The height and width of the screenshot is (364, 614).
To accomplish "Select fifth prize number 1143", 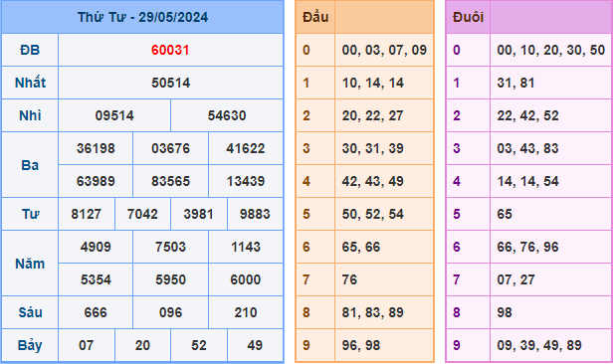I will click(246, 247).
